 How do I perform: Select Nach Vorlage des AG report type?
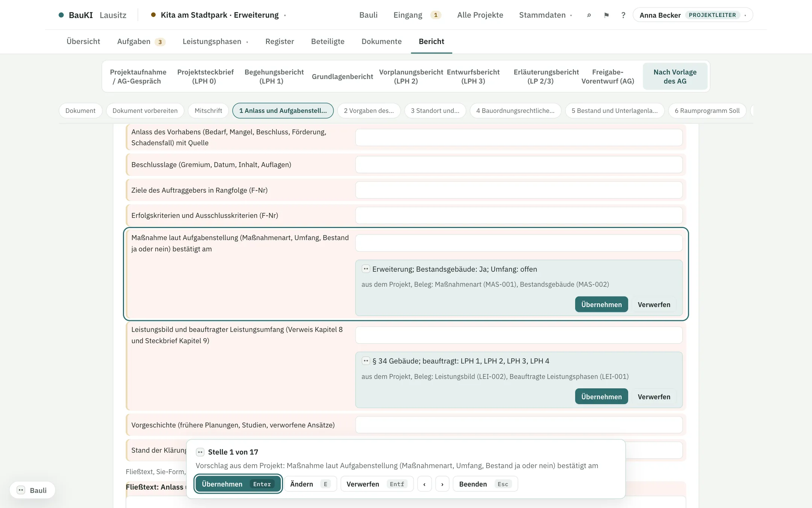point(675,76)
